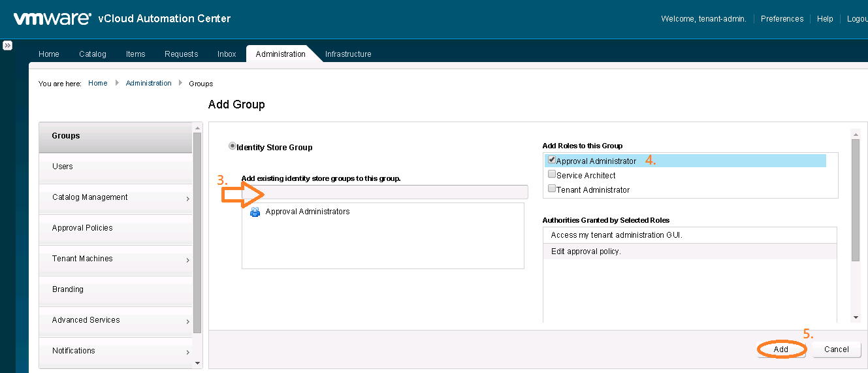
Task: Click the left menu scrollbar up arrow
Action: pos(197,127)
